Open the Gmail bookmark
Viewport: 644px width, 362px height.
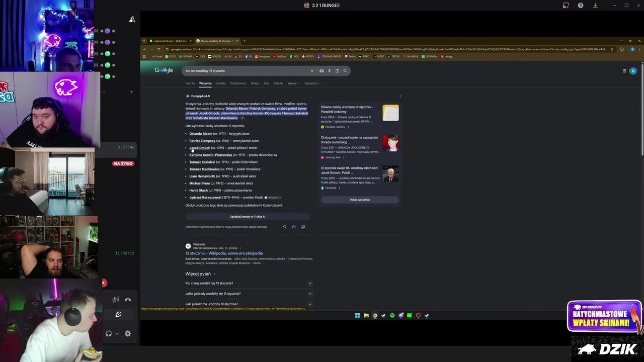(157, 56)
